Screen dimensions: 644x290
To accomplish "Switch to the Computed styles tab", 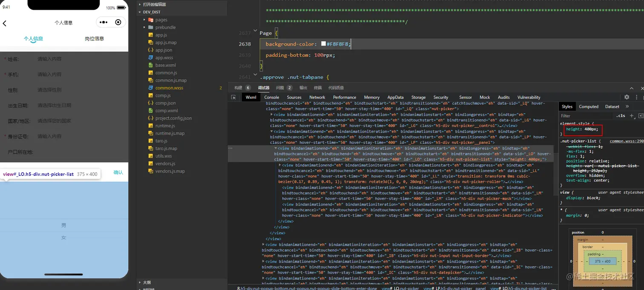I will [589, 106].
